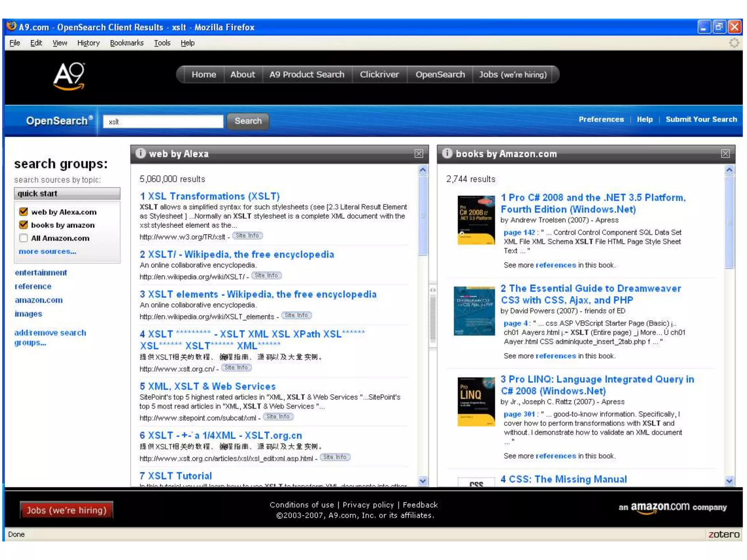This screenshot has height=560, width=747.
Task: Enable All Amazon.com source checkbox
Action: click(x=24, y=238)
